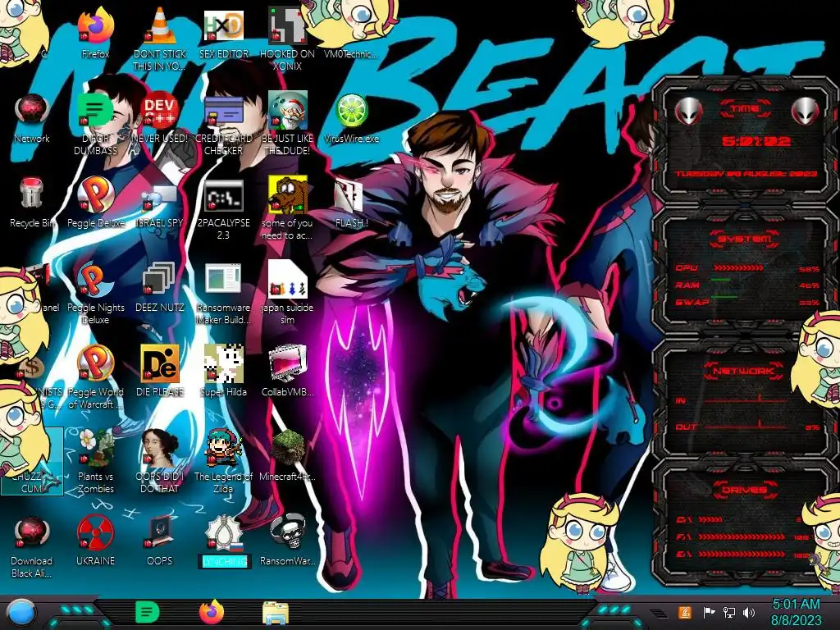Open the HxD hex editor desktop icon
Image resolution: width=840 pixels, height=630 pixels.
(223, 26)
